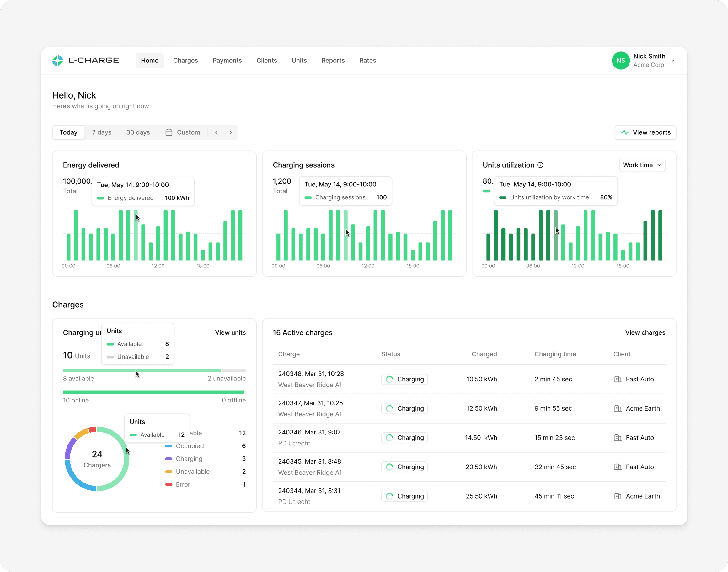728x572 pixels.
Task: Go to the Reports nav tab
Action: pos(333,61)
